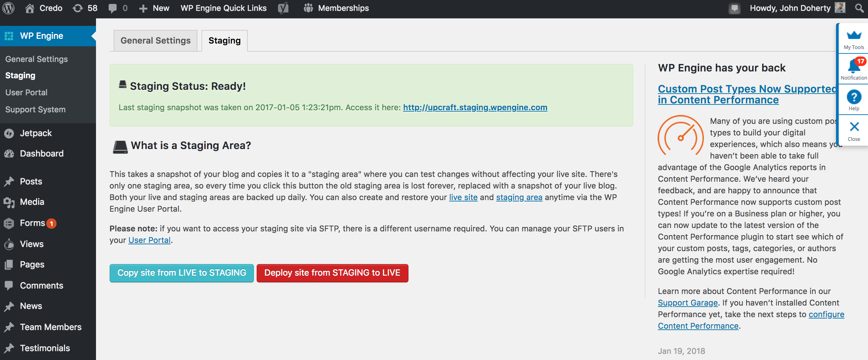Click the Team Members pin icon
Screen dimensions: 868x360
click(x=9, y=327)
